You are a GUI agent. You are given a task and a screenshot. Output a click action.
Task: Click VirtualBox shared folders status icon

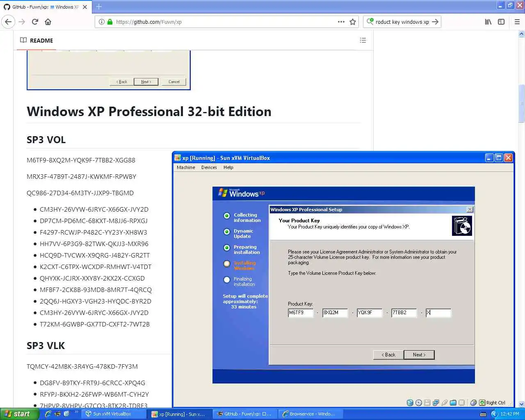coord(453,403)
